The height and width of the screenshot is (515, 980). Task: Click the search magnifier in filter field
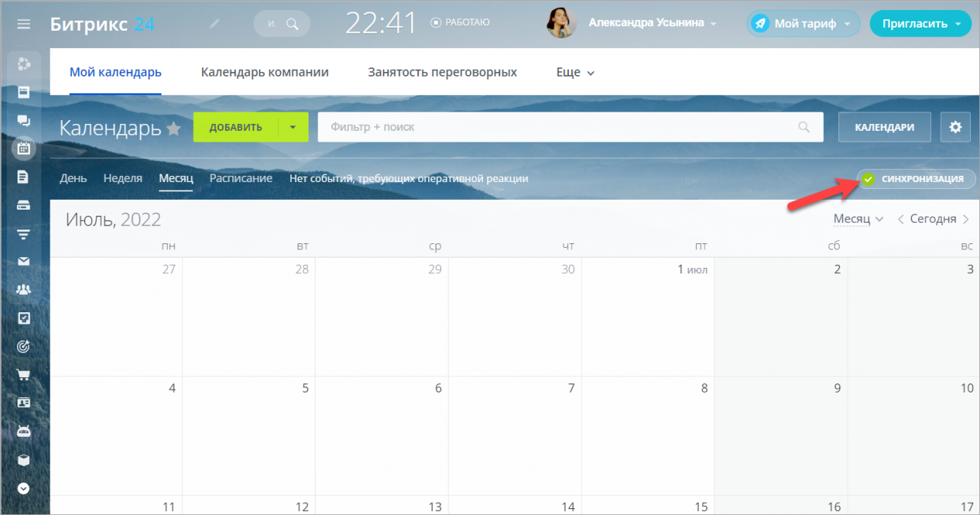[804, 127]
